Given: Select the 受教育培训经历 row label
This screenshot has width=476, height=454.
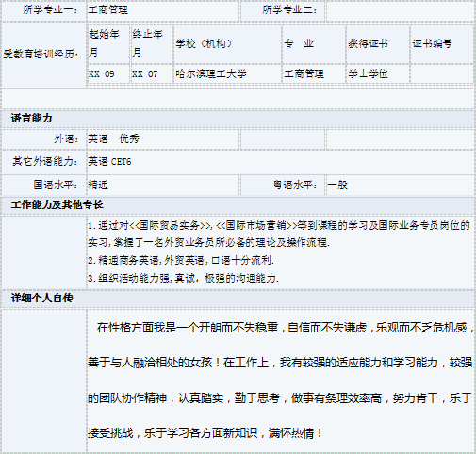Looking at the screenshot, I should pos(41,54).
